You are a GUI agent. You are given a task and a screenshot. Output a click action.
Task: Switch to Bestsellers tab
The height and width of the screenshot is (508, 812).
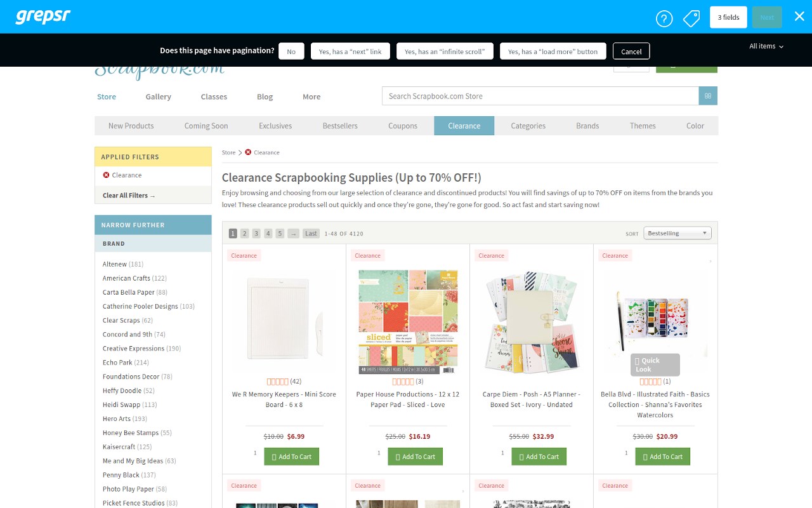(340, 126)
